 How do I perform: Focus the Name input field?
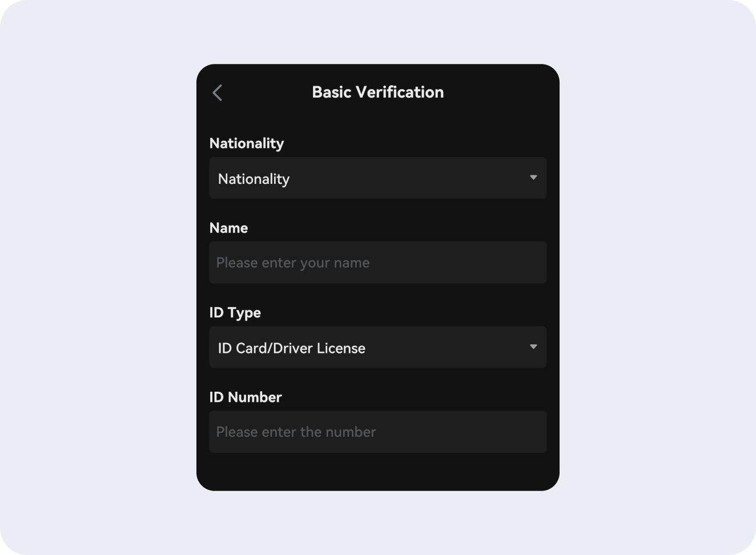[x=378, y=263]
